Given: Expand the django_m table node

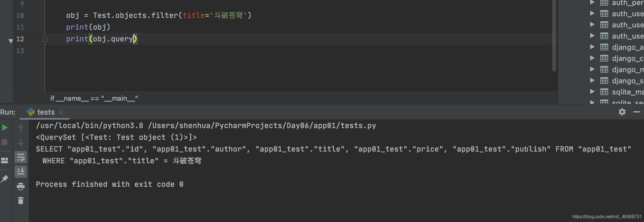Looking at the screenshot, I should point(592,69).
